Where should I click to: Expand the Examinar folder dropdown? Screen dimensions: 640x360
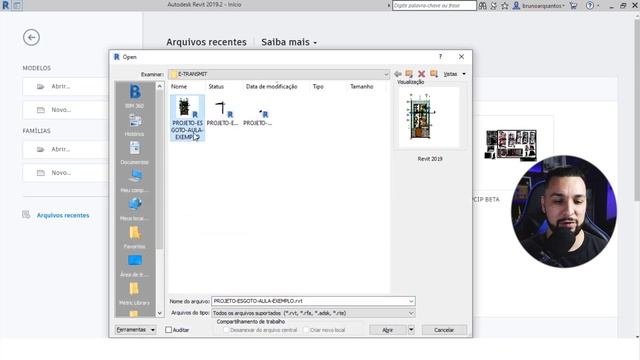[386, 74]
